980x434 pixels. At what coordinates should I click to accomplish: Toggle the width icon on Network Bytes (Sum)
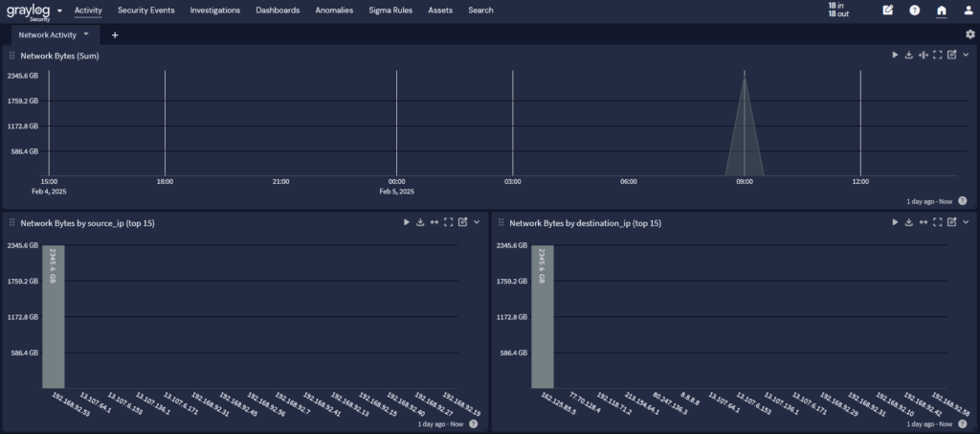tap(924, 56)
